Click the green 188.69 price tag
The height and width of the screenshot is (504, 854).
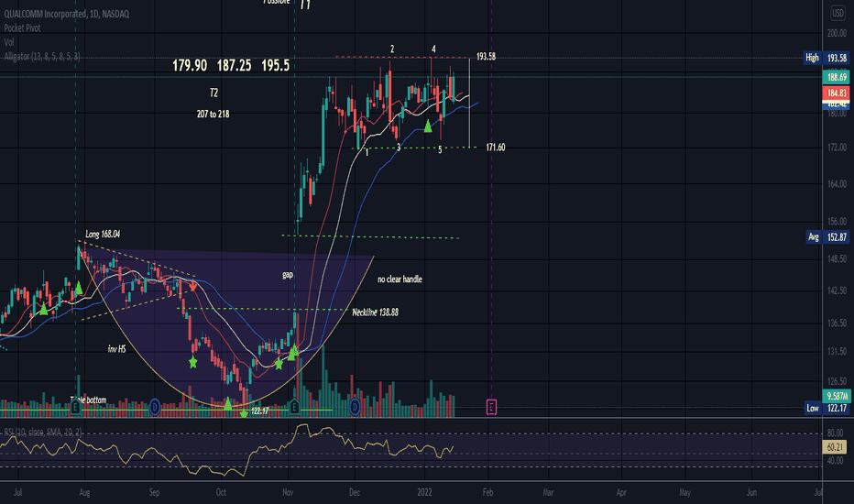tap(836, 77)
